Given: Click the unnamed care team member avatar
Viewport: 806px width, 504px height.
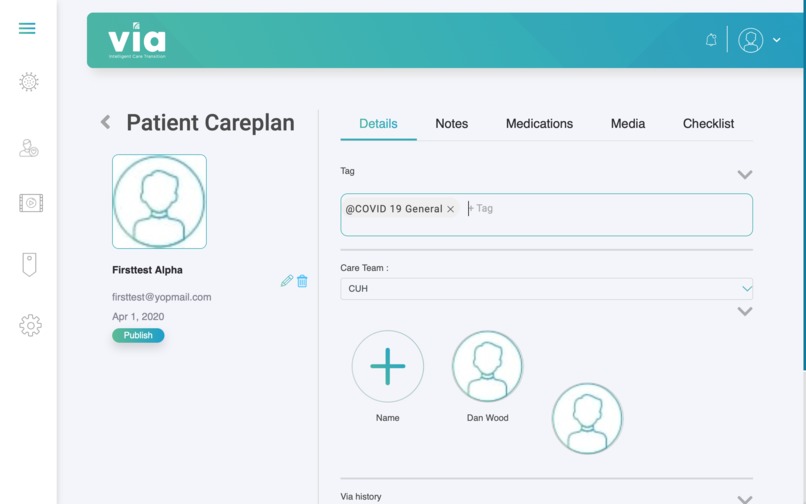Looking at the screenshot, I should 587,419.
